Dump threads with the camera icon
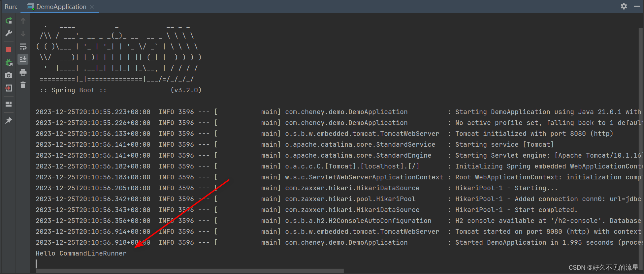 click(x=9, y=75)
